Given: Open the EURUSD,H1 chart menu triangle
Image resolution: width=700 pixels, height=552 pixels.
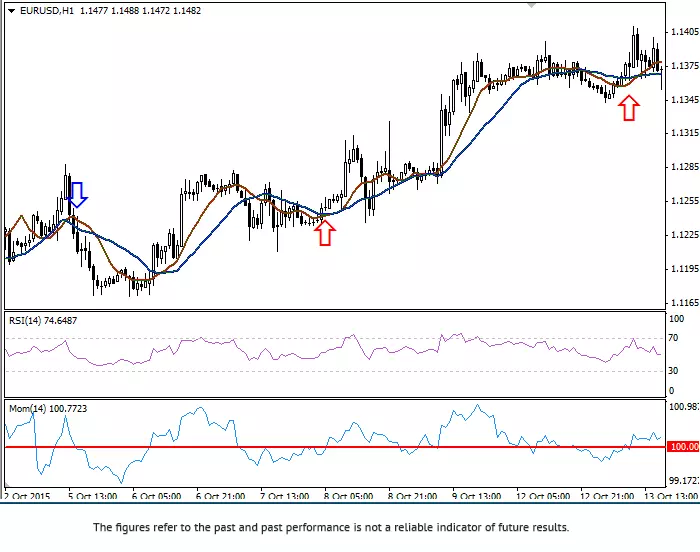Looking at the screenshot, I should pyautogui.click(x=12, y=11).
